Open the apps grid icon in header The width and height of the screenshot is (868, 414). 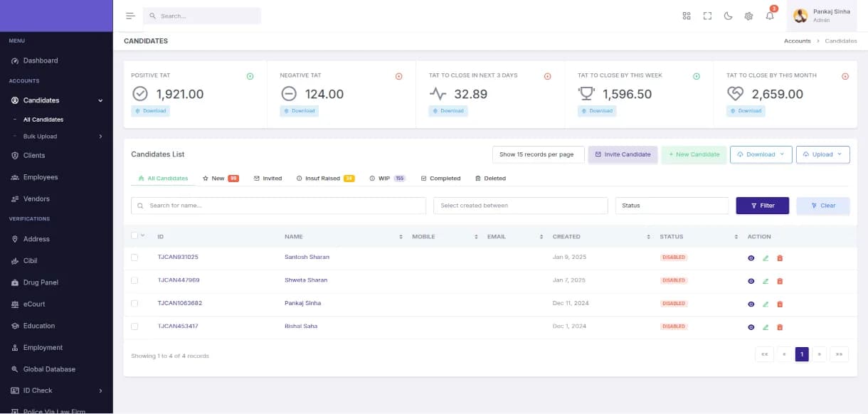pyautogui.click(x=687, y=16)
